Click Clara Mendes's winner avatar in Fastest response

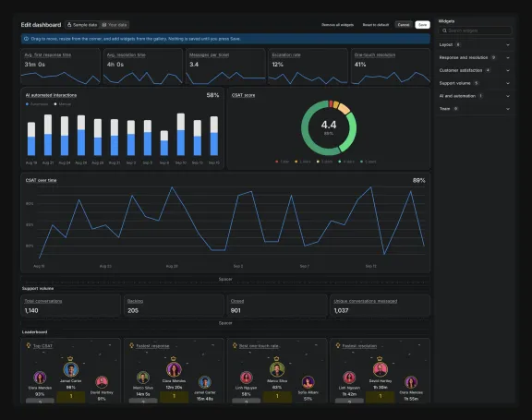tap(174, 370)
